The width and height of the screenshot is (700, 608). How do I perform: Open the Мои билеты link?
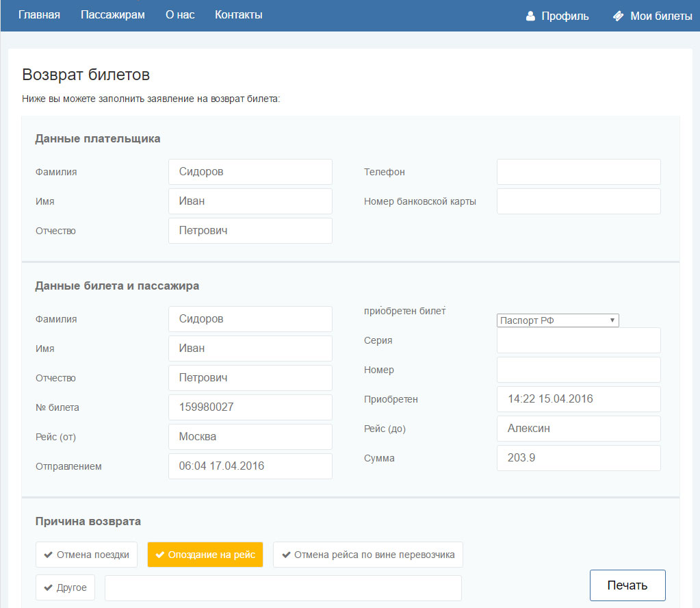(661, 16)
